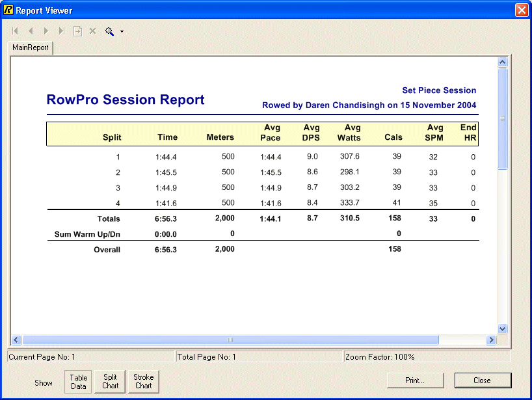Show the Stroke Chart

coord(144,382)
